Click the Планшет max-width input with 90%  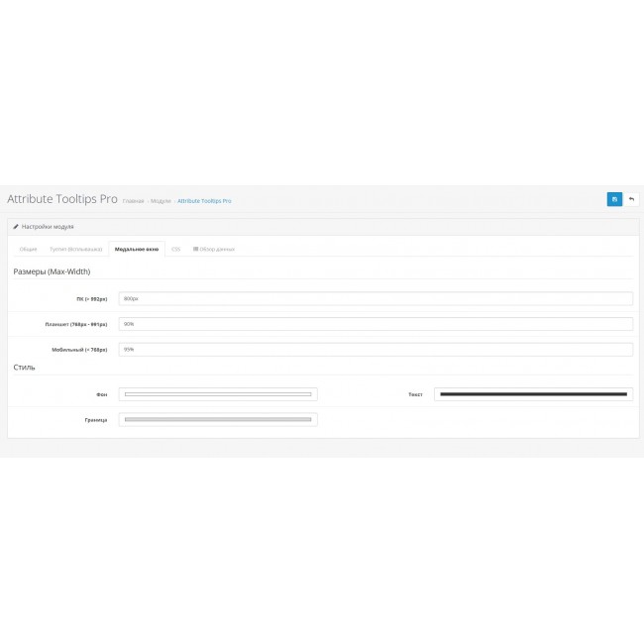pyautogui.click(x=375, y=324)
